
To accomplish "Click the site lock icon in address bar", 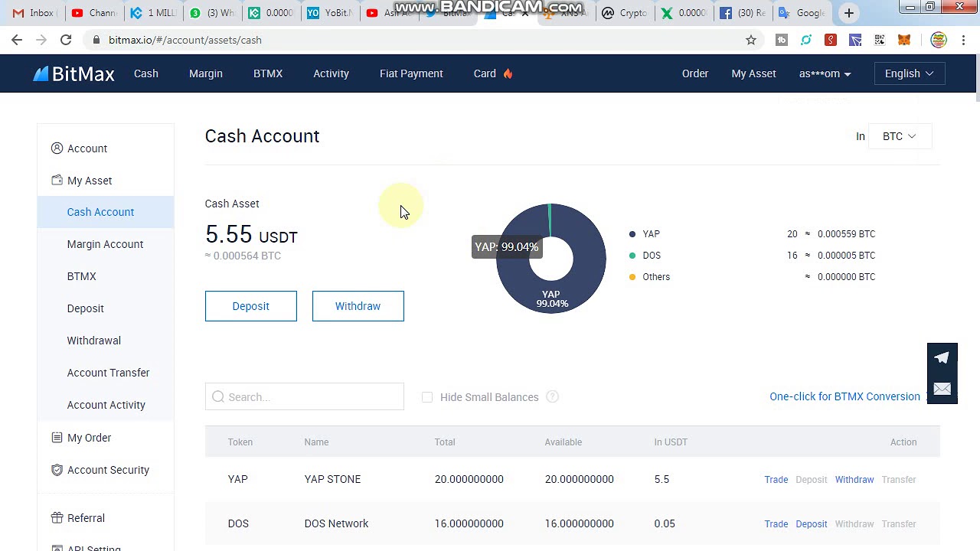I will pyautogui.click(x=96, y=40).
